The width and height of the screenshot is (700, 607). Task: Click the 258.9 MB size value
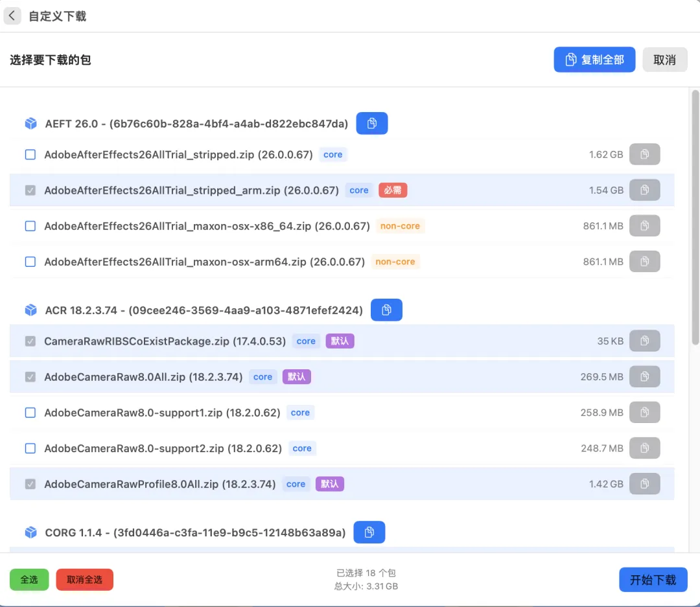601,413
